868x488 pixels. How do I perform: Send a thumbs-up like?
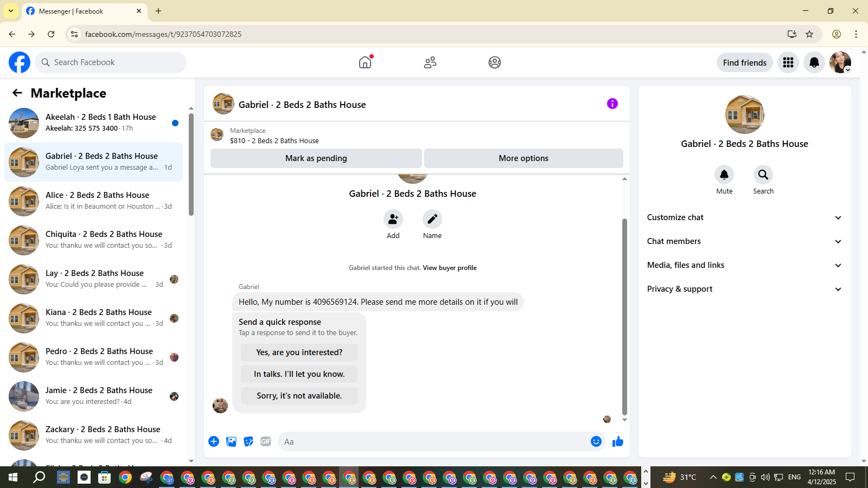[x=618, y=441]
